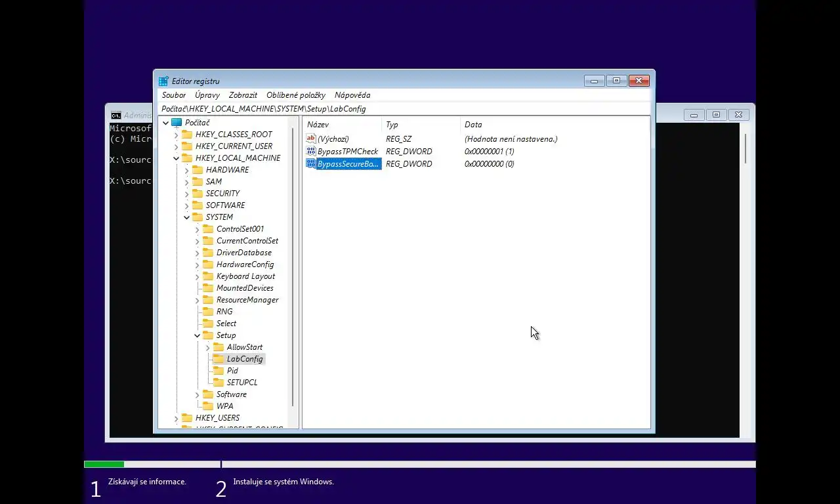840x504 pixels.
Task: Select the HARDWARE tree key
Action: (x=227, y=170)
